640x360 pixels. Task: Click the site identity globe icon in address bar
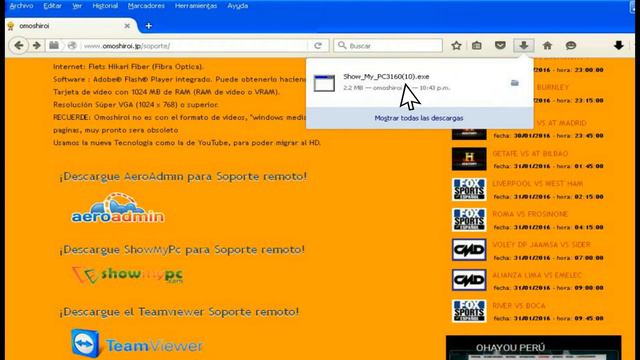pyautogui.click(x=72, y=45)
